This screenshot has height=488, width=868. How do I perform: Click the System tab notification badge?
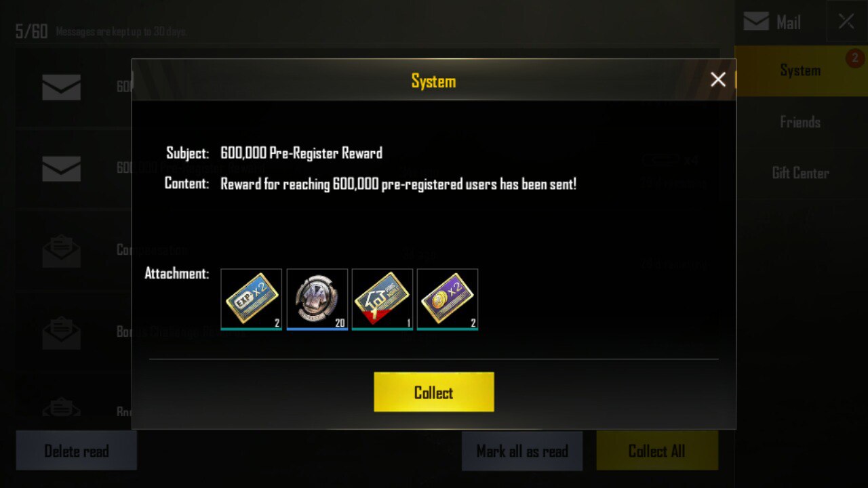pyautogui.click(x=855, y=60)
